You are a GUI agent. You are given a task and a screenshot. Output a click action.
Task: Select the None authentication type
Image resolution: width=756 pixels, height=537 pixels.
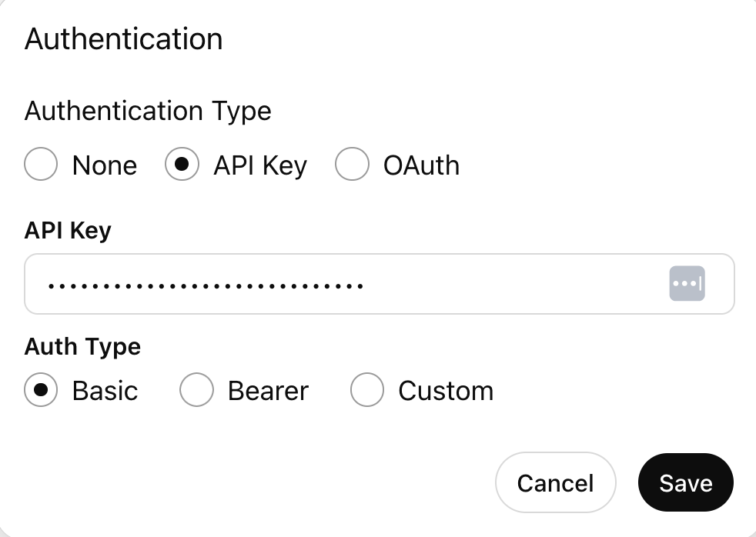pyautogui.click(x=40, y=164)
